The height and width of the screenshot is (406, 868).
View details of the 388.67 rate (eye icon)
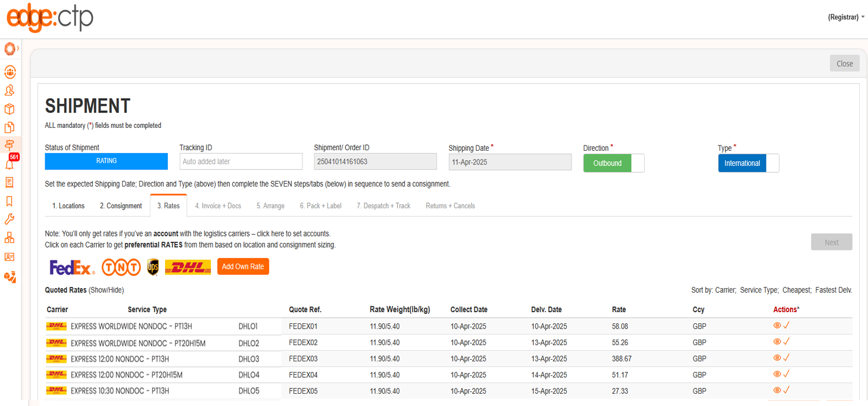(777, 357)
